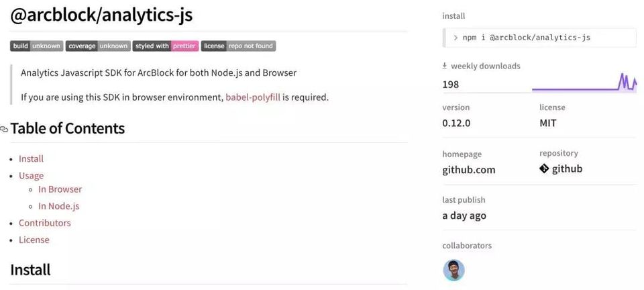This screenshot has width=644, height=290.
Task: Go to the In Browser section link
Action: coord(60,189)
